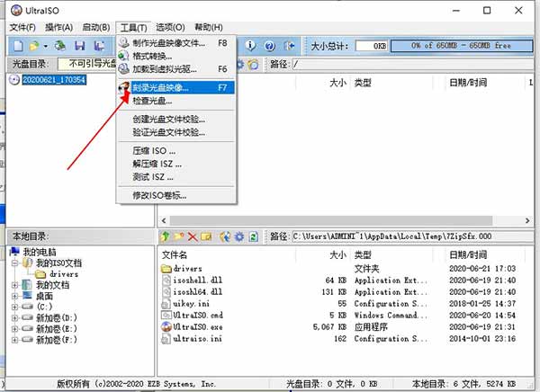
Task: Click the 大小总计 size field showing 0KB
Action: point(372,46)
